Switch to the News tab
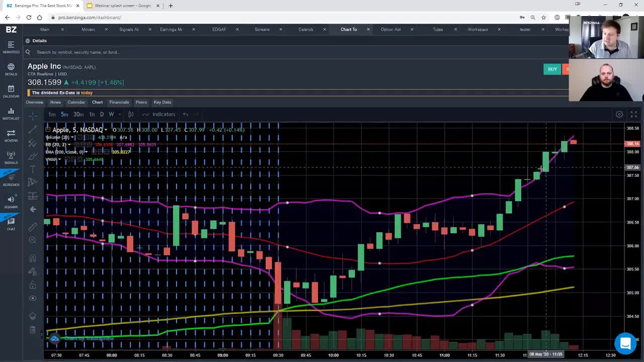 [55, 102]
